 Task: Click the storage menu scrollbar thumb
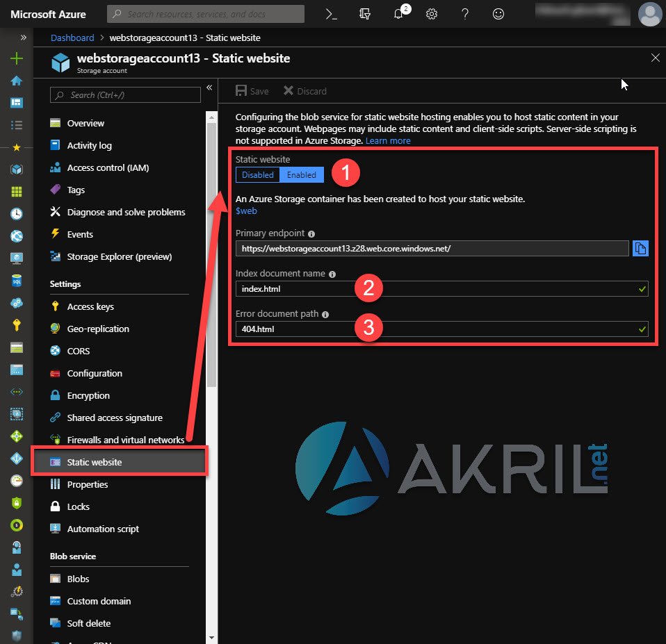click(x=211, y=255)
